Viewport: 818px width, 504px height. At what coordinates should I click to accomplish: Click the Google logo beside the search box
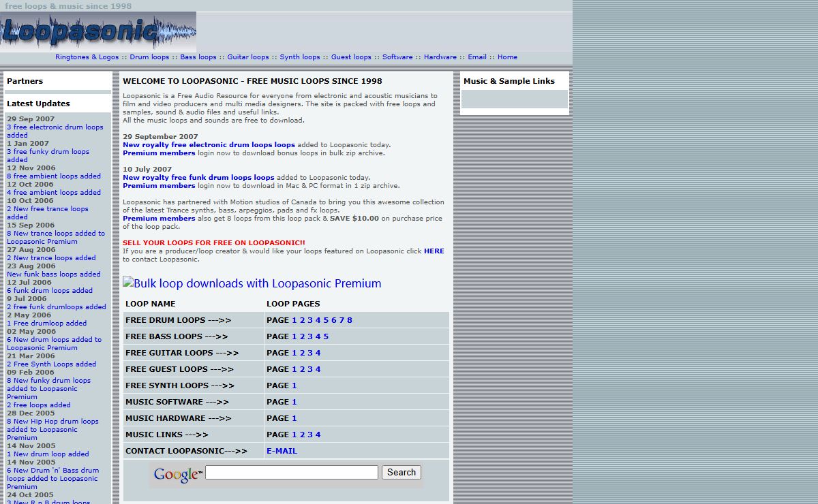pyautogui.click(x=178, y=474)
